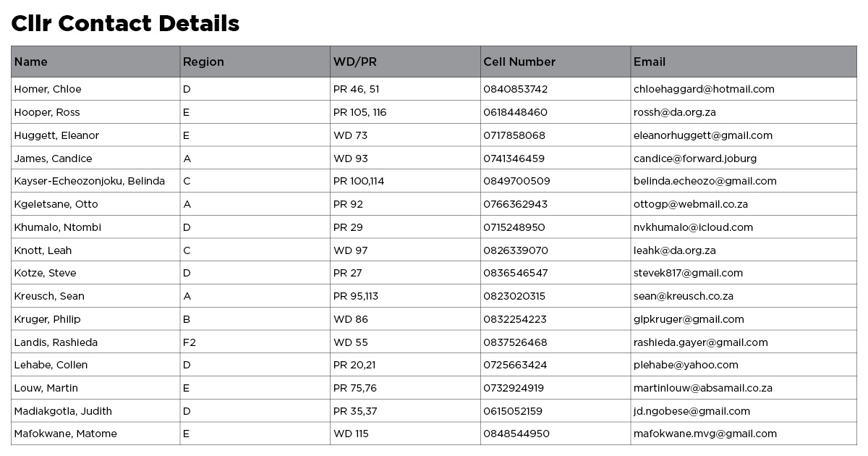Viewport: 868px width, 456px height.
Task: Click the Name column header
Action: coord(31,62)
